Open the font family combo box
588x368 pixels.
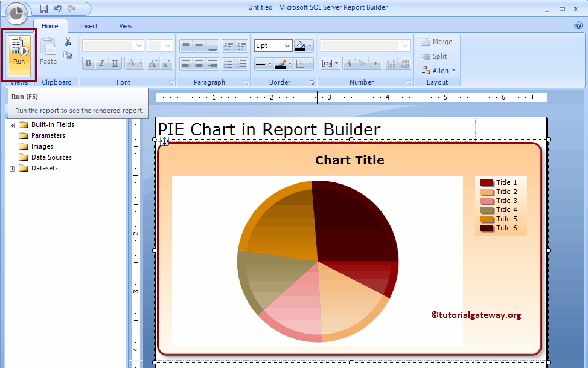click(113, 46)
